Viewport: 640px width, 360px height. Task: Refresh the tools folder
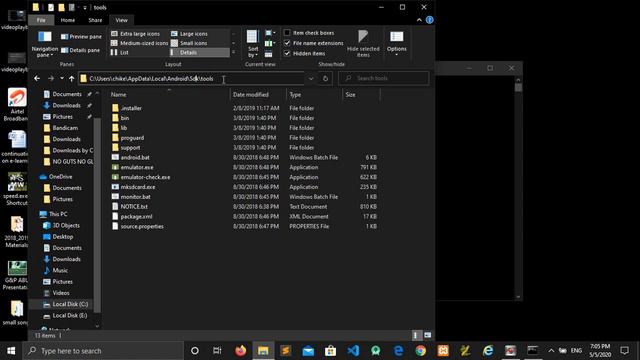tap(325, 78)
